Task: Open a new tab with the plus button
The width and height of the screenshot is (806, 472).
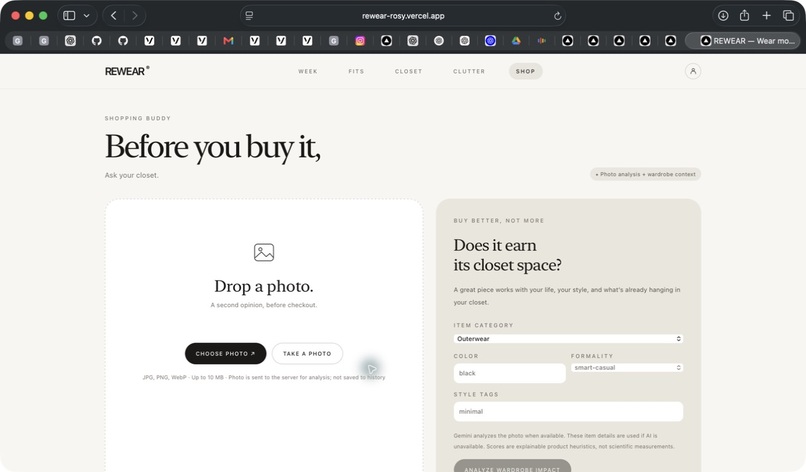Action: point(766,15)
